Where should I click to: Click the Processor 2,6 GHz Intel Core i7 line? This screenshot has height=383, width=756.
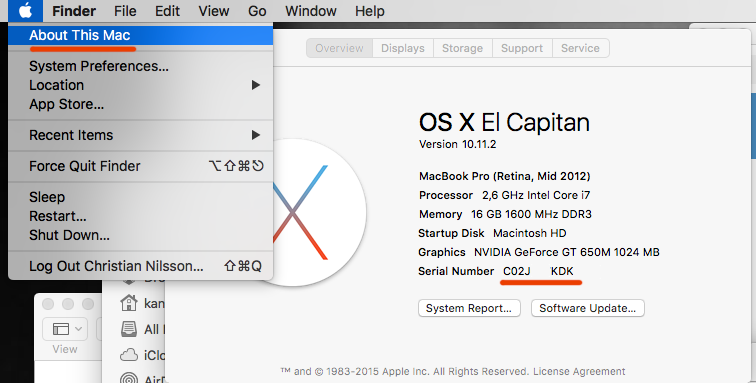pyautogui.click(x=504, y=195)
